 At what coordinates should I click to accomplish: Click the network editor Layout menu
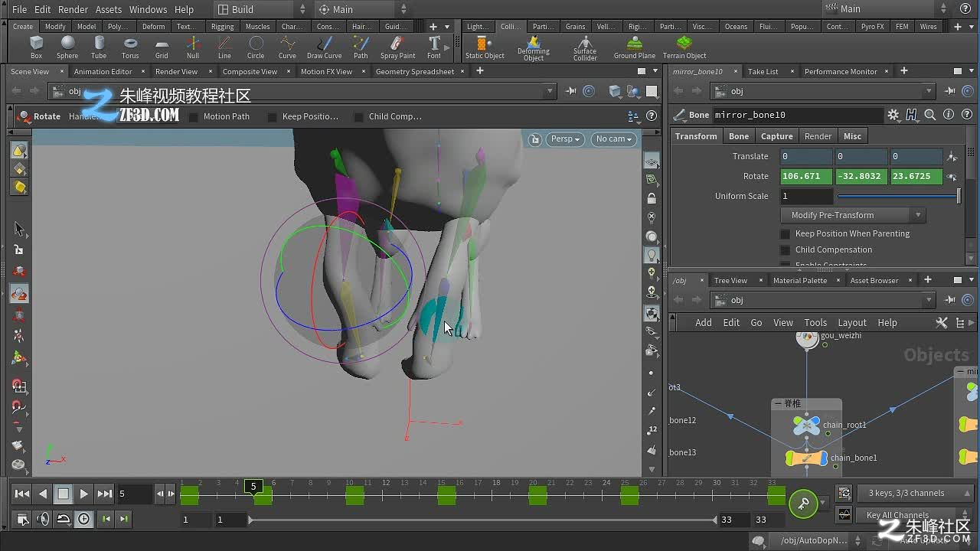(852, 323)
